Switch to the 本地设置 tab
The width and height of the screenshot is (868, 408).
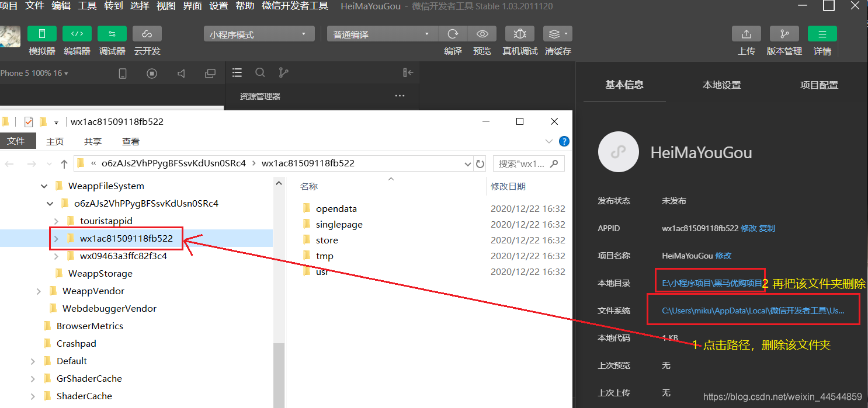[x=721, y=85]
